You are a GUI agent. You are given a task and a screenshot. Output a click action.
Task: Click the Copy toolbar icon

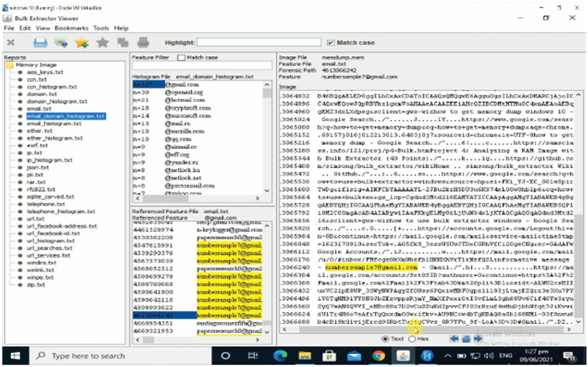(x=123, y=42)
